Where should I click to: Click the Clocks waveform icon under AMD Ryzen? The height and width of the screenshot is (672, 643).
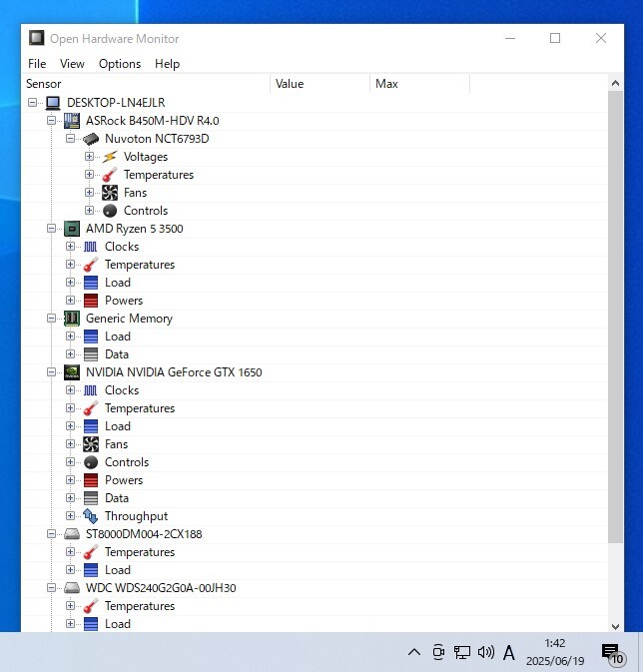click(91, 247)
